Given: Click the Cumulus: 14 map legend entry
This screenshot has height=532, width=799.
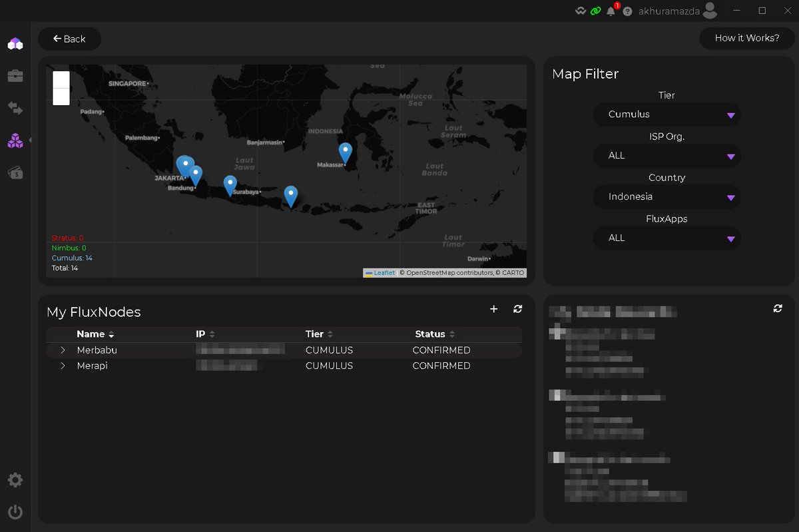Looking at the screenshot, I should click(x=72, y=258).
